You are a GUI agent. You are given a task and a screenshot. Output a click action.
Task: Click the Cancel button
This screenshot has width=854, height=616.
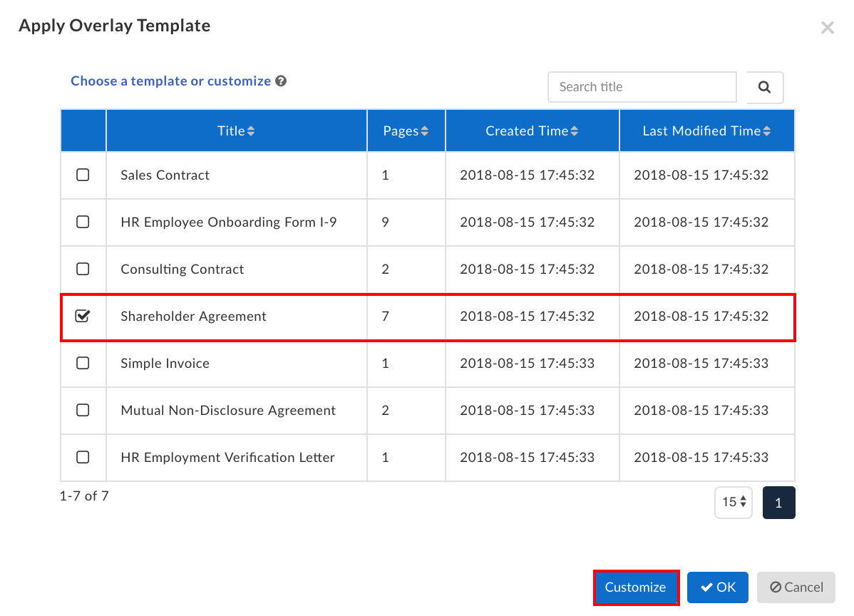click(x=796, y=587)
